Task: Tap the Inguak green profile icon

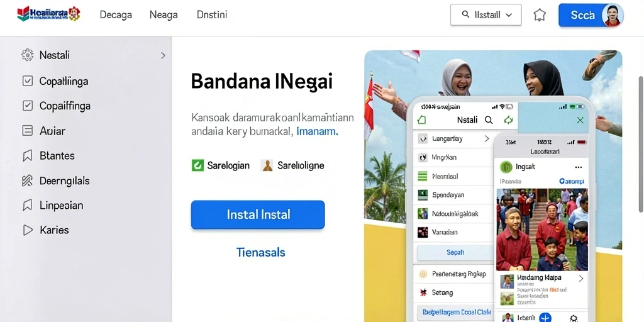Action: (x=506, y=167)
